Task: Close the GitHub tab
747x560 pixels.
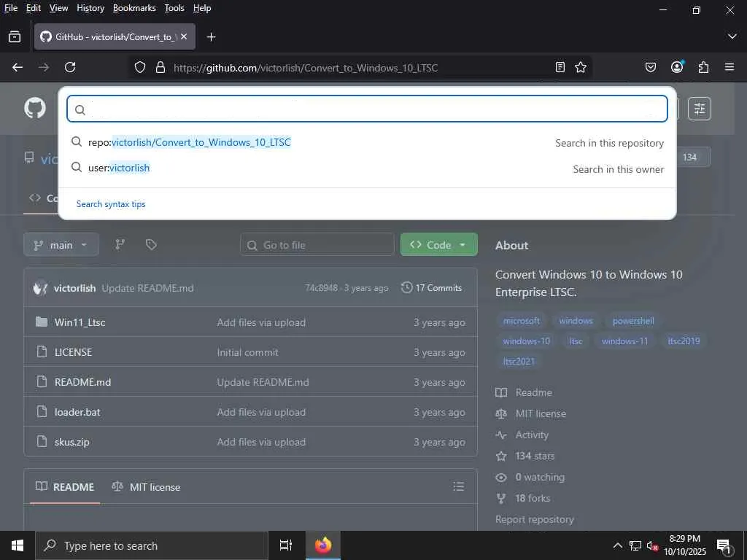Action: point(184,36)
